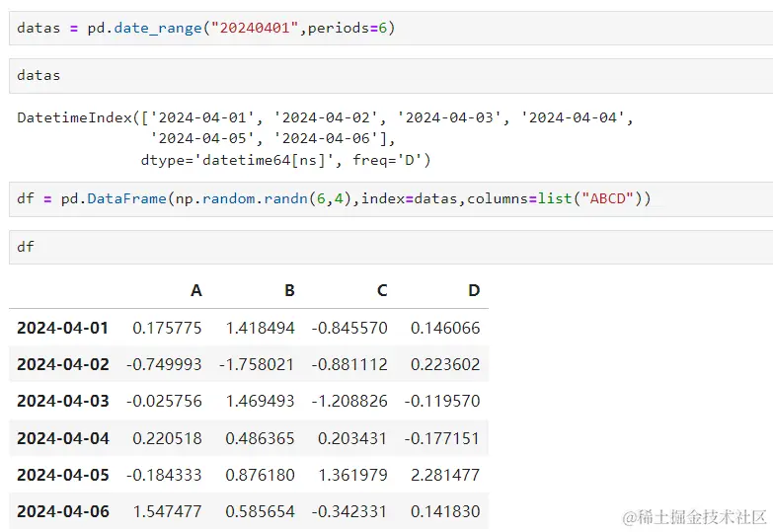Select row index 2024-04-01

click(x=62, y=328)
